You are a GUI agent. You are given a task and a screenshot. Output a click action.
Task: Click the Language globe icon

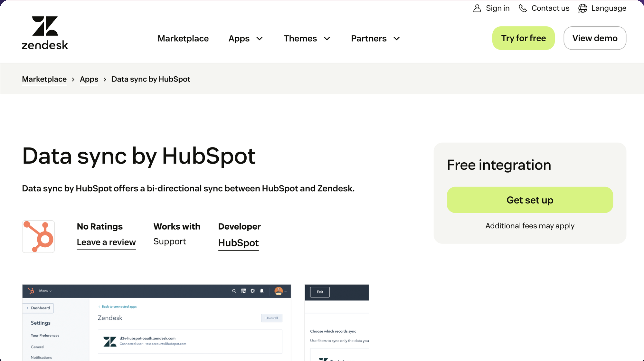pos(582,8)
